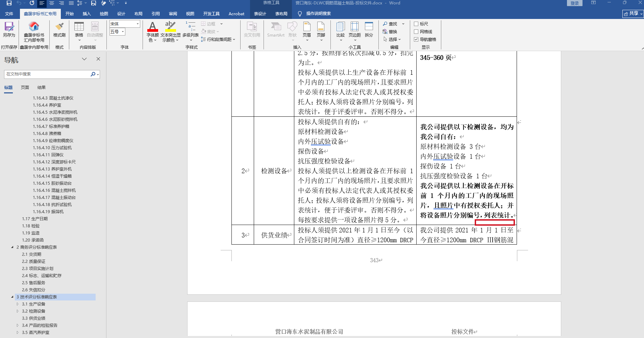644x338 pixels.
Task: Click the 页眉 header icon
Action: coord(307,27)
